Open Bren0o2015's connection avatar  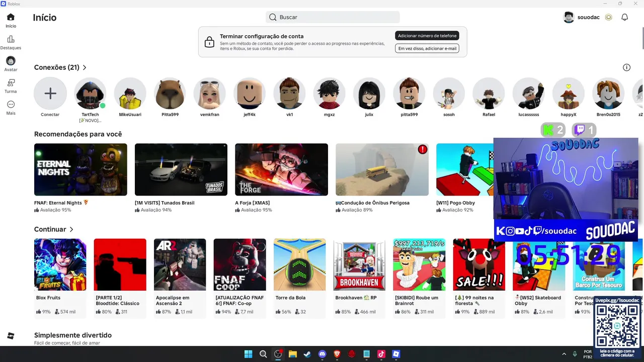point(608,94)
